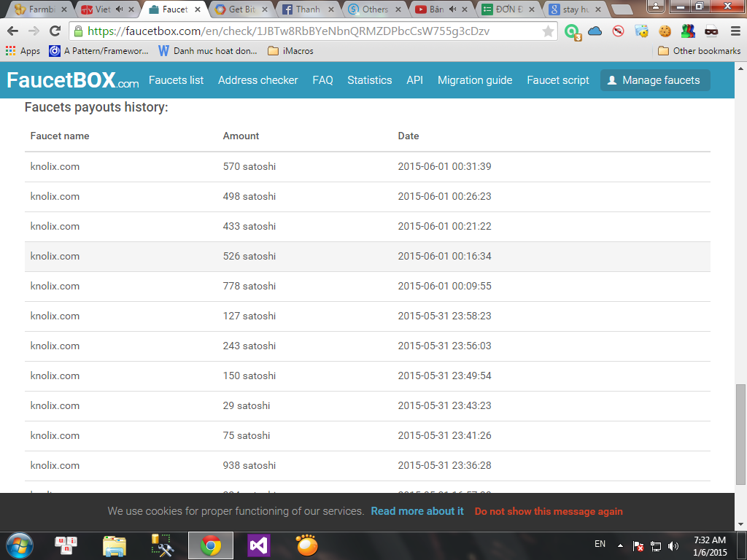Switch to the Others Skype tab
Image resolution: width=747 pixels, height=560 pixels.
[374, 9]
